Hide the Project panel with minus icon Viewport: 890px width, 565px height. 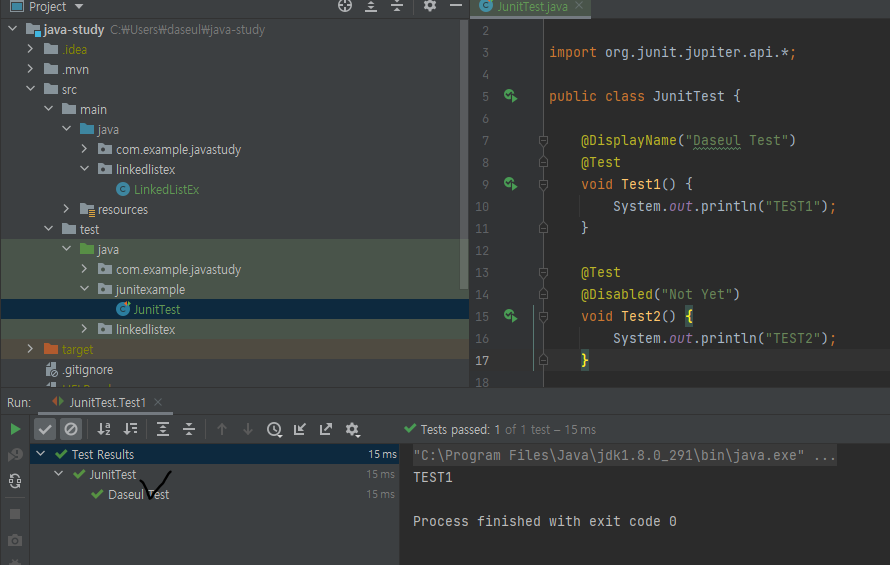[x=456, y=6]
